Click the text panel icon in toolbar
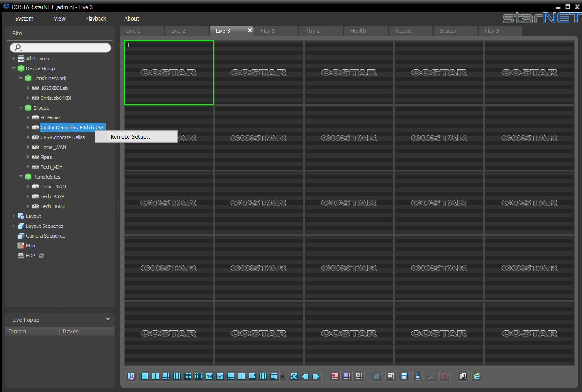Viewport: 582px width, 392px height. (391, 376)
